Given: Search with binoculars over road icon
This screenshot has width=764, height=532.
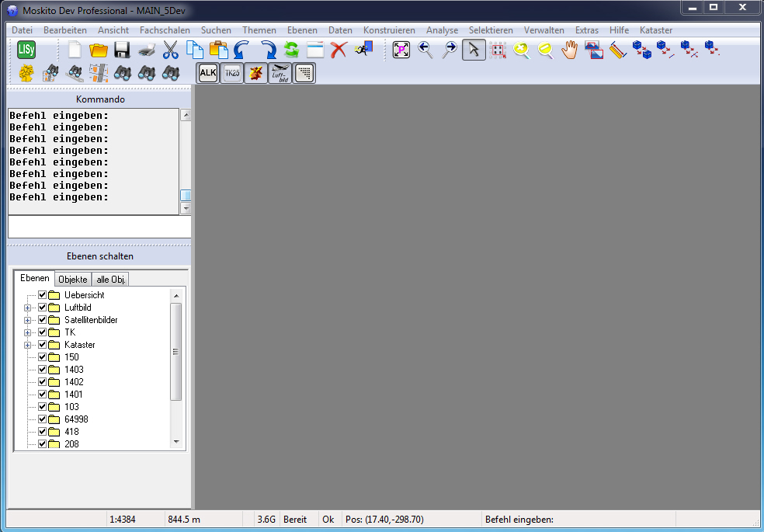Looking at the screenshot, I should 75,73.
